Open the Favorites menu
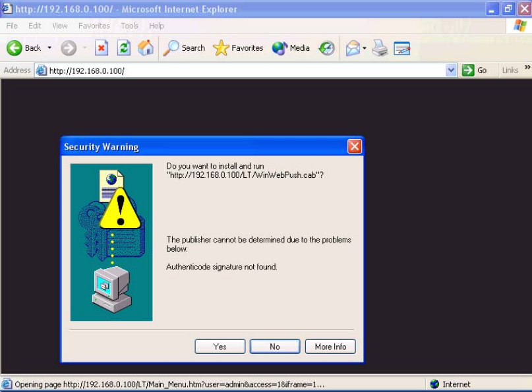532x392 pixels. click(x=94, y=26)
